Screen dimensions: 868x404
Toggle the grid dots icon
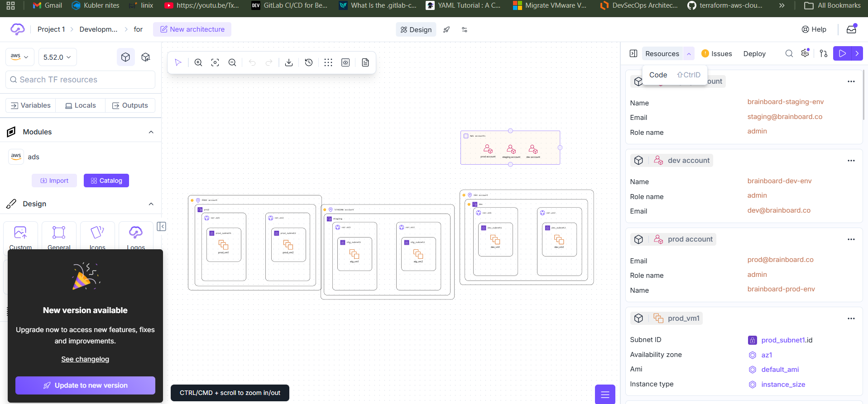[x=328, y=62]
